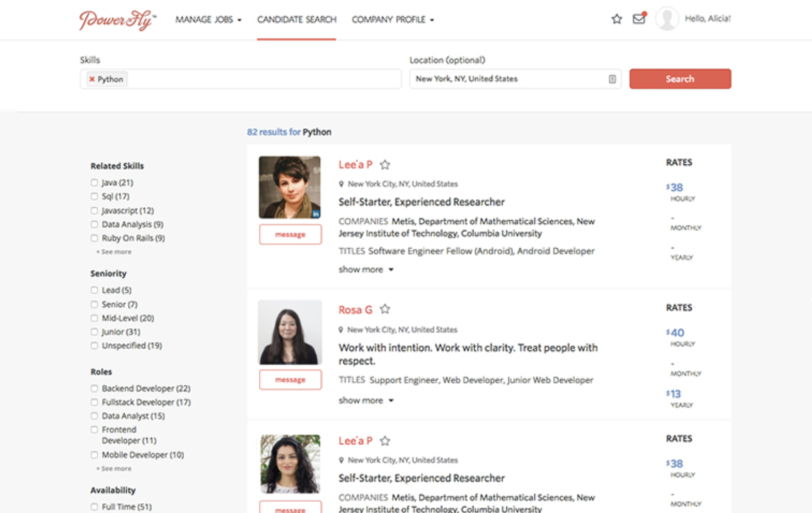Enable Backend Developer (22) role filter
Image resolution: width=812 pixels, height=513 pixels.
[94, 388]
